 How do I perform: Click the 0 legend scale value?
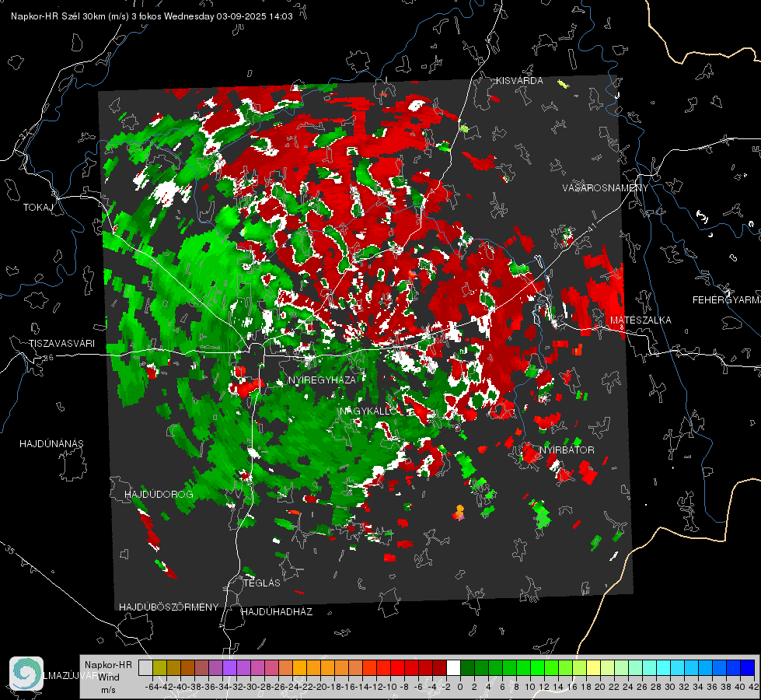click(x=460, y=687)
